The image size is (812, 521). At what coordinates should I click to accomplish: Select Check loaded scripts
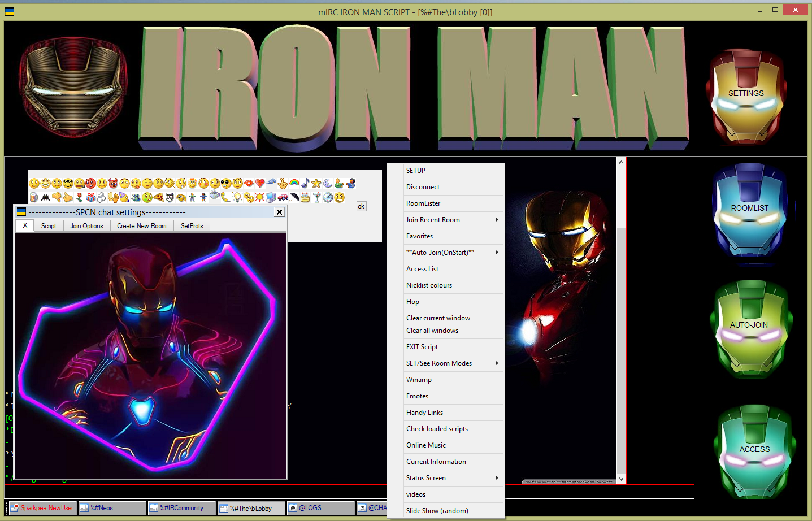[446, 429]
